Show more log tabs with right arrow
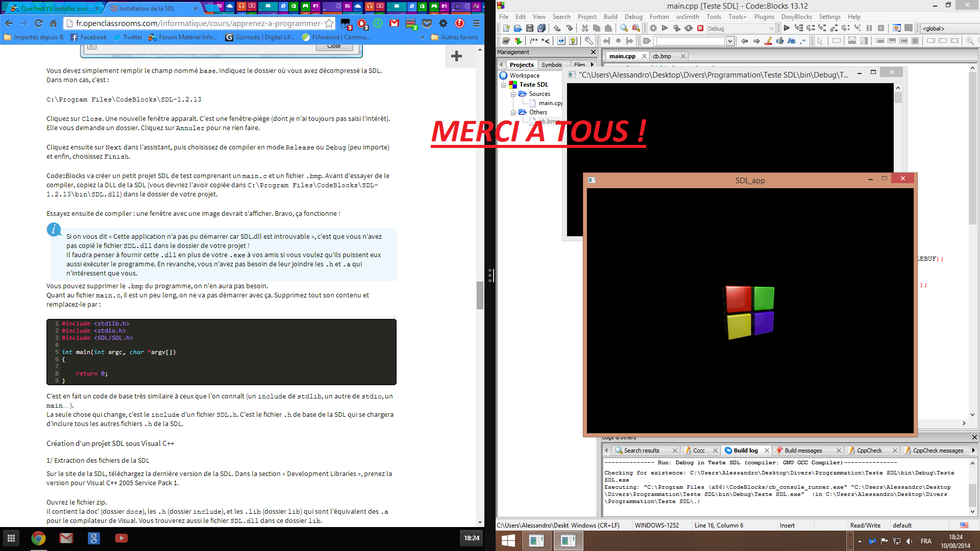 tap(973, 450)
